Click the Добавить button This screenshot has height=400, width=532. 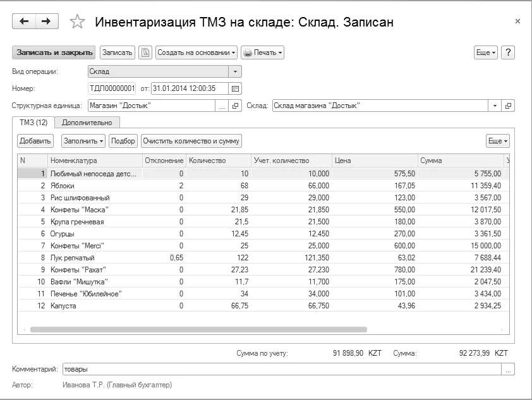(35, 141)
